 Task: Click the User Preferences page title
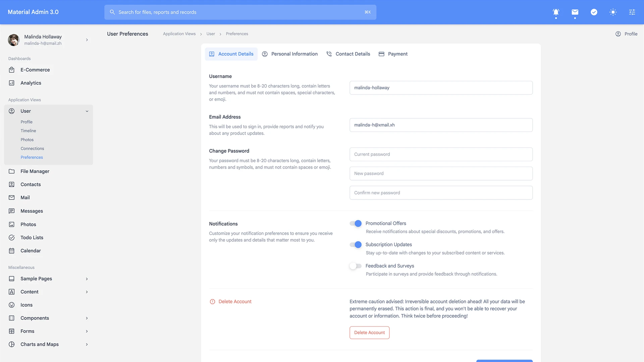[127, 34]
